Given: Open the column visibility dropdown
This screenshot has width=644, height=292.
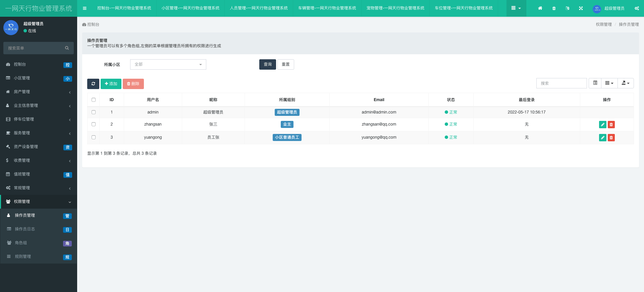Looking at the screenshot, I should [609, 83].
